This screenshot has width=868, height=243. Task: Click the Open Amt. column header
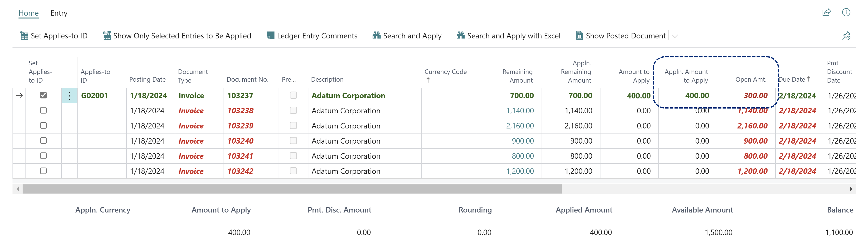[x=751, y=79]
